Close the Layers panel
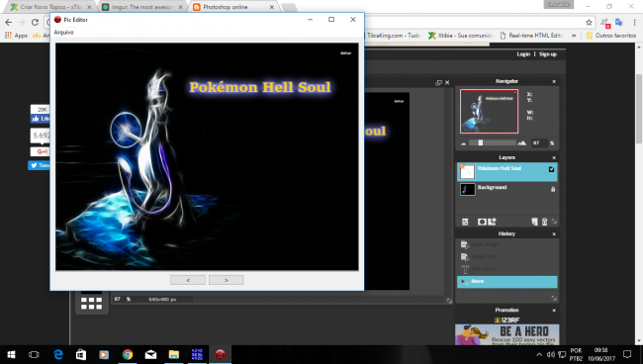The height and width of the screenshot is (364, 643). click(x=554, y=158)
